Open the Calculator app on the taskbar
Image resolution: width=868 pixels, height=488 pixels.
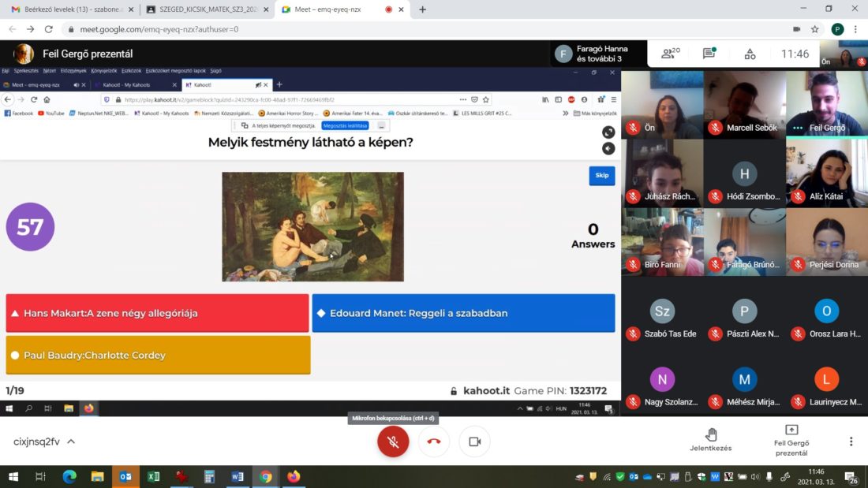[209, 476]
